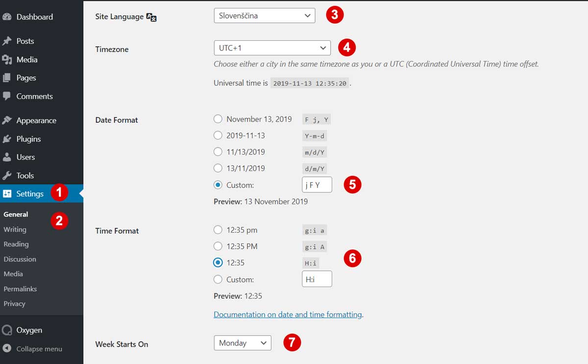Click the 'Preview: 12:35' text

[x=238, y=296]
